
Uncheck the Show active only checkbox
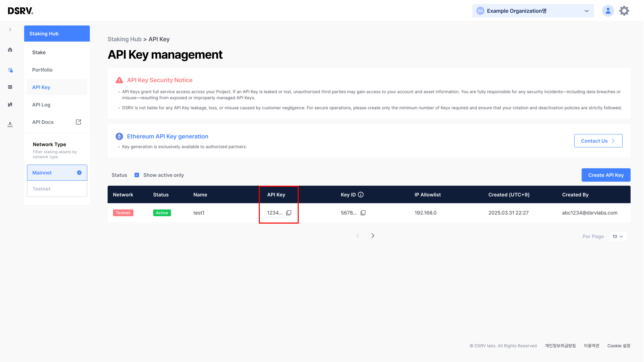tap(137, 175)
